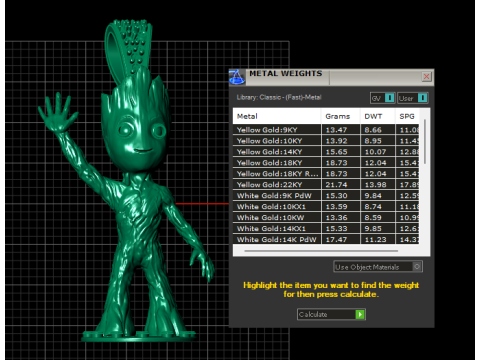The width and height of the screenshot is (480, 360).
Task: Select the White Gold:10KX1 row
Action: click(x=326, y=207)
